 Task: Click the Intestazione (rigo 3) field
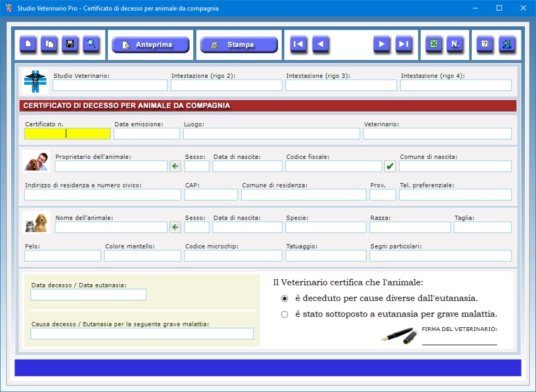click(x=341, y=85)
